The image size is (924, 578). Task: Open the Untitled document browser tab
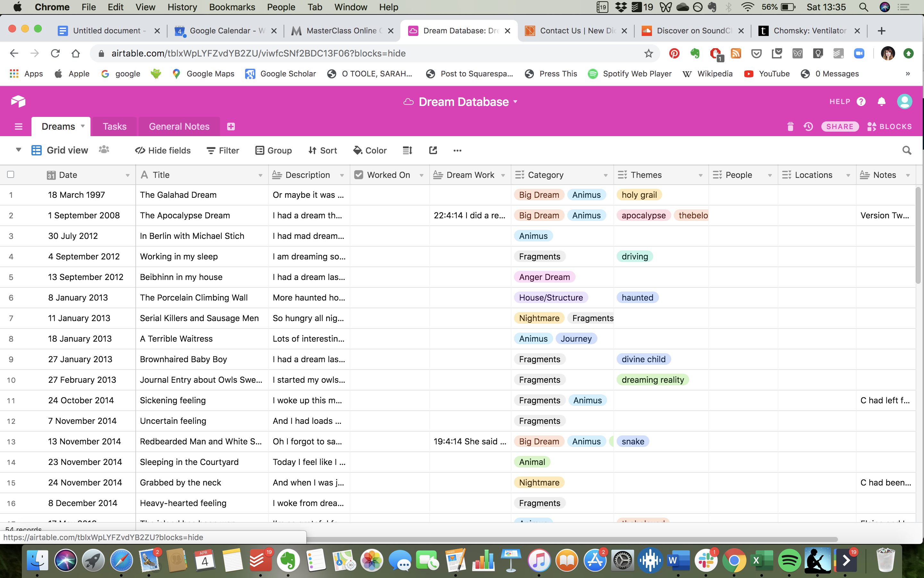point(109,31)
